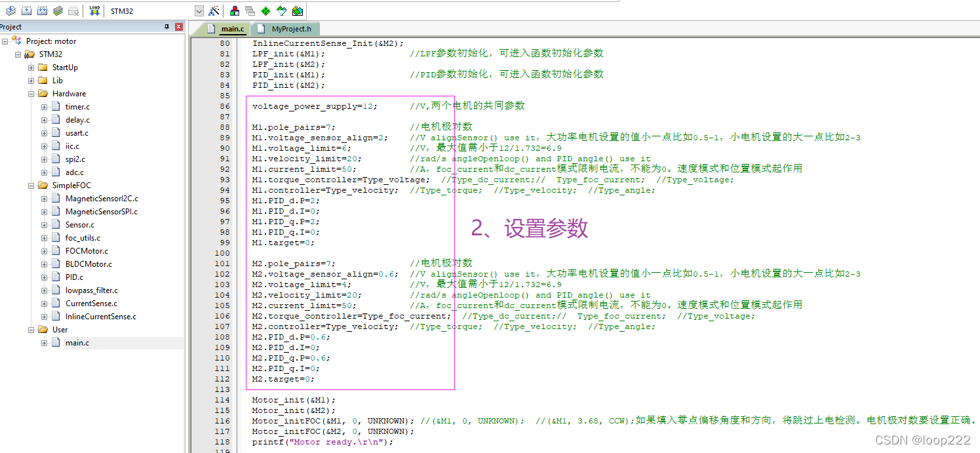Click line number 100 in the gutter
Image resolution: width=980 pixels, height=453 pixels.
(x=222, y=253)
